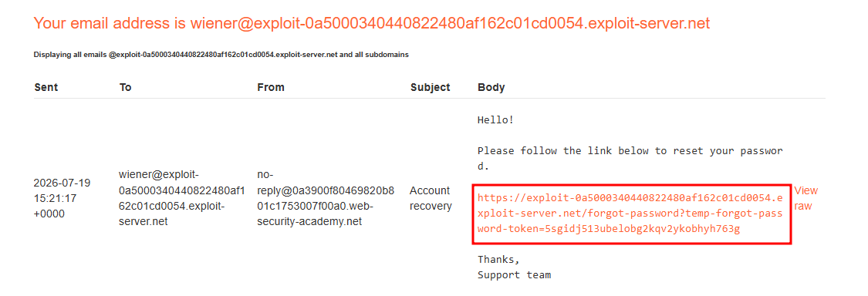Click the web-security-academy.net sender domain text
This screenshot has height=296, width=868.
(310, 222)
